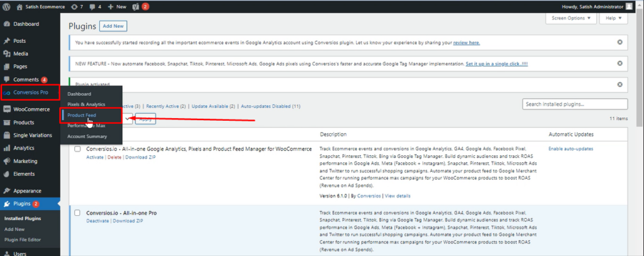Click the Analytics bar chart icon
Screen dimensions: 644x256
(6, 148)
